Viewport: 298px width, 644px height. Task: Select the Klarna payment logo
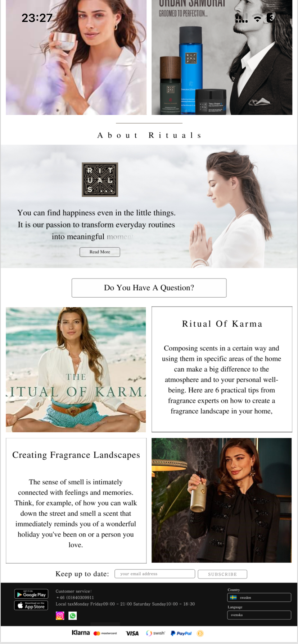pos(81,633)
